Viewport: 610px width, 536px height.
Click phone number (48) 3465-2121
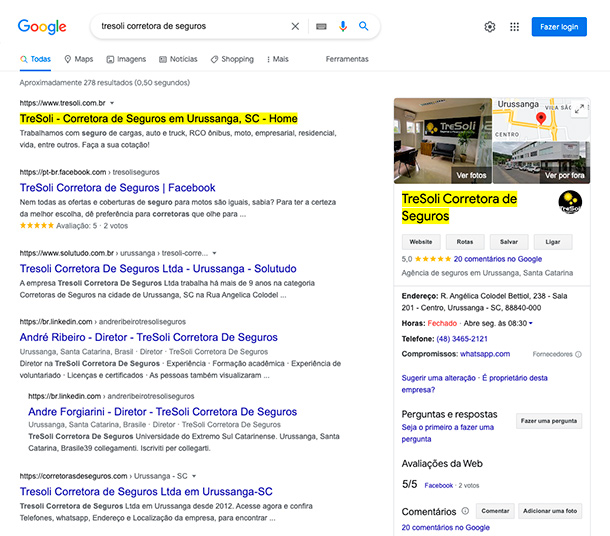pyautogui.click(x=462, y=339)
